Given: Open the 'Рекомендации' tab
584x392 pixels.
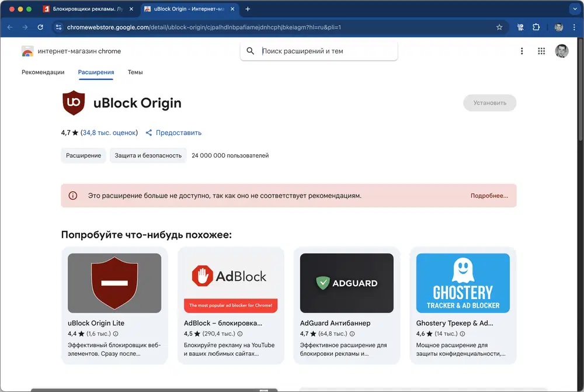Looking at the screenshot, I should (43, 72).
